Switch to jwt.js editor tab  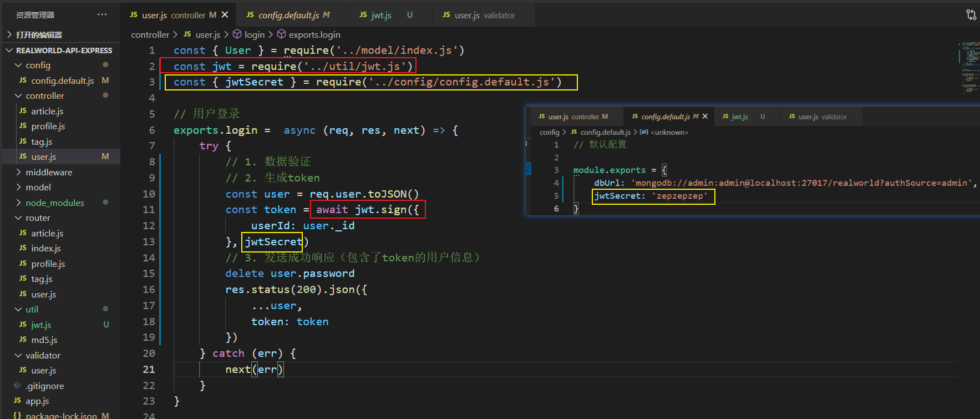[391, 15]
